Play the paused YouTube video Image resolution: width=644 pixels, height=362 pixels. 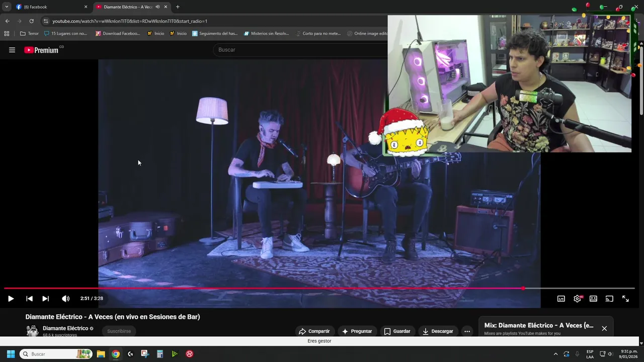11,299
